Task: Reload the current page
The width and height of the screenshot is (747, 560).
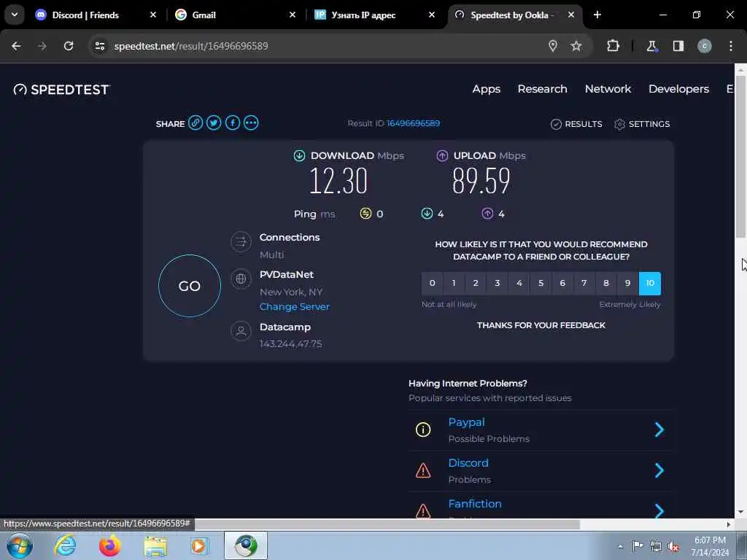Action: 69,46
